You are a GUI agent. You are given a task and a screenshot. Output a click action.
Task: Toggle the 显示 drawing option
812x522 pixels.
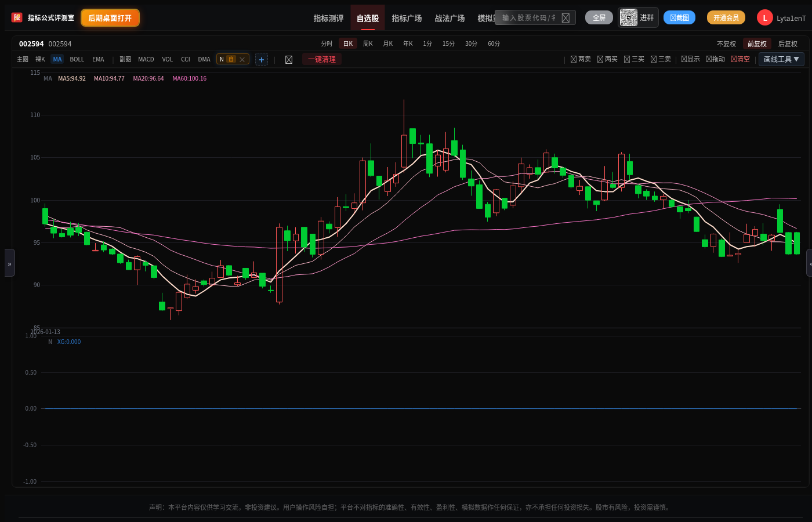[x=690, y=59]
